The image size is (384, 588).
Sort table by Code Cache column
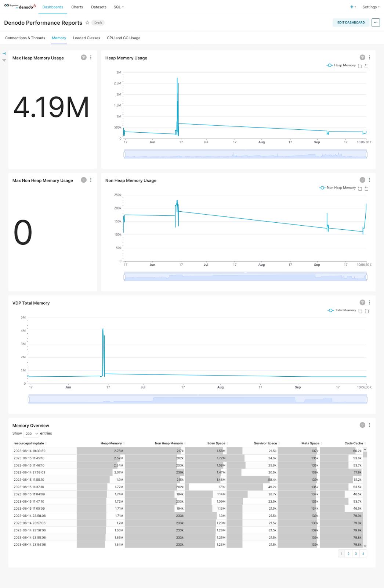tap(355, 444)
